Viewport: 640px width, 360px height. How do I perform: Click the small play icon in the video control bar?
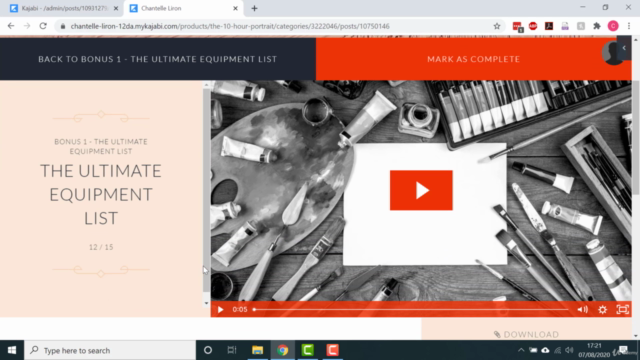(220, 310)
